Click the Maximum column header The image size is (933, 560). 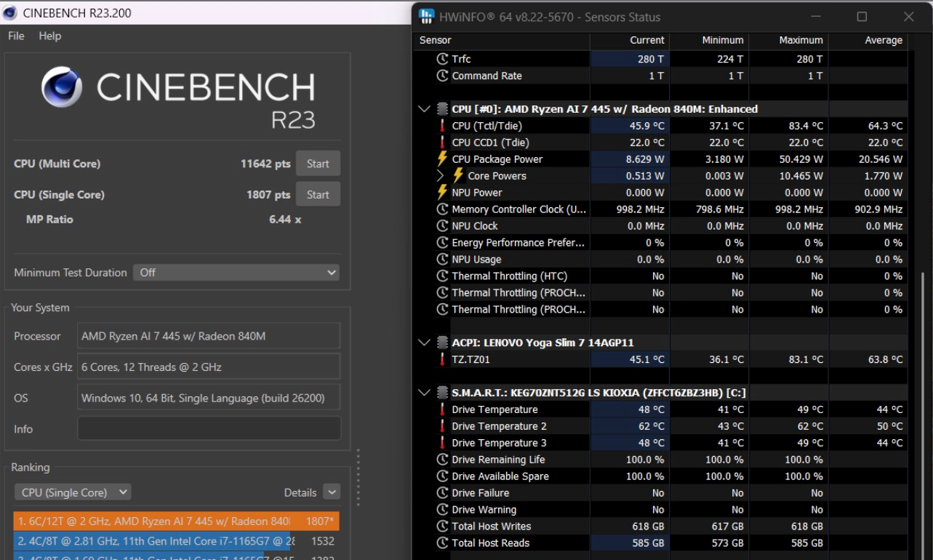(789, 41)
